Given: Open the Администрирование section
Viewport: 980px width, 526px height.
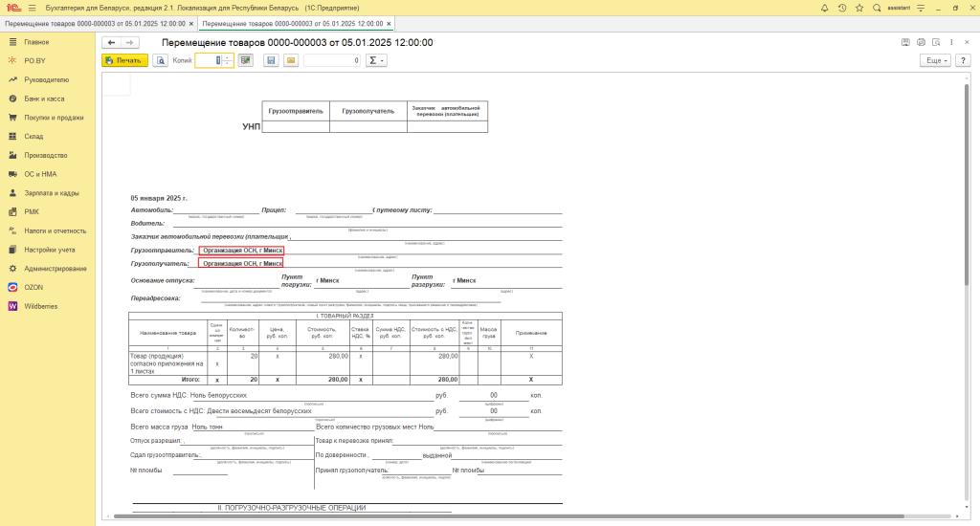Looking at the screenshot, I should 55,269.
